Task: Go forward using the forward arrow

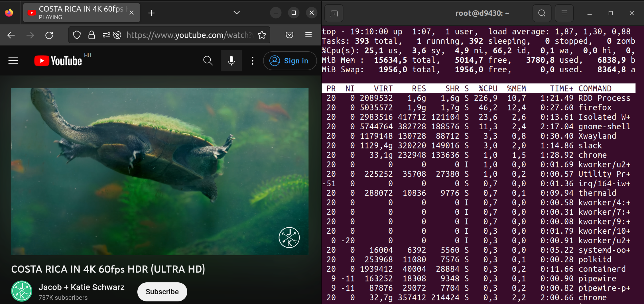Action: (x=30, y=35)
